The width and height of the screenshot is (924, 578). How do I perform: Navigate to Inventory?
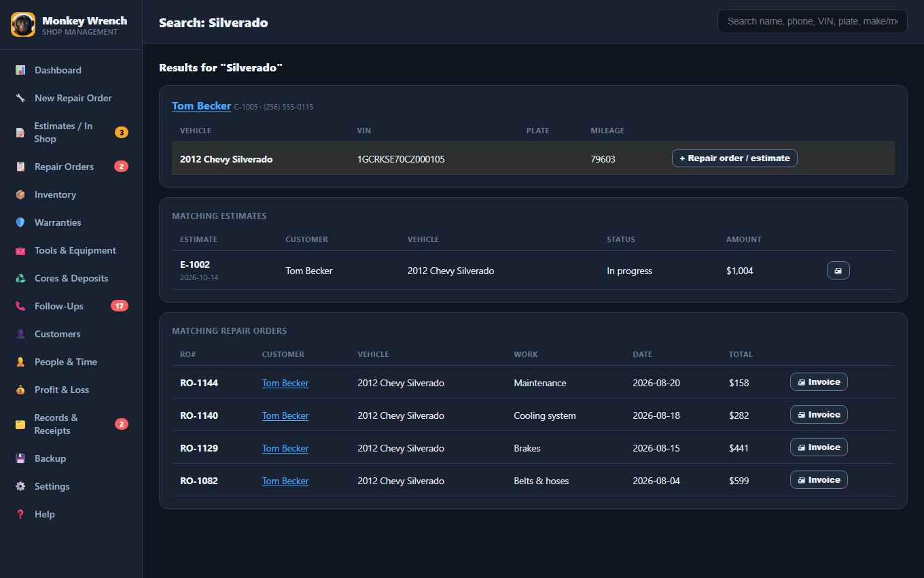click(x=71, y=194)
